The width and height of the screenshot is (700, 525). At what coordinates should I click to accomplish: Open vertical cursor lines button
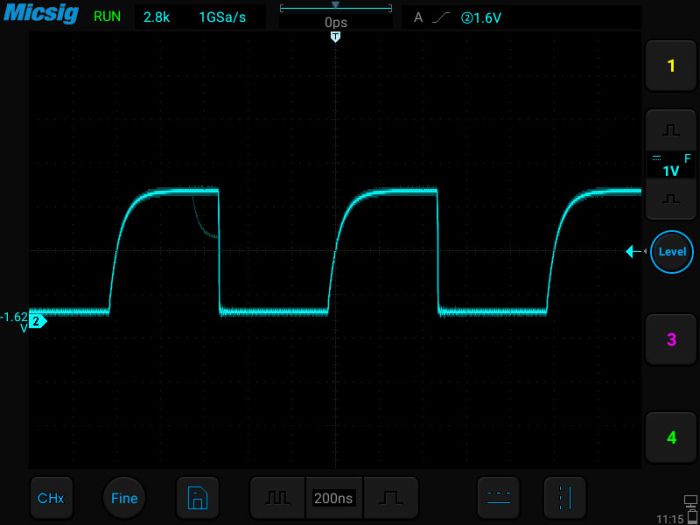(x=565, y=498)
